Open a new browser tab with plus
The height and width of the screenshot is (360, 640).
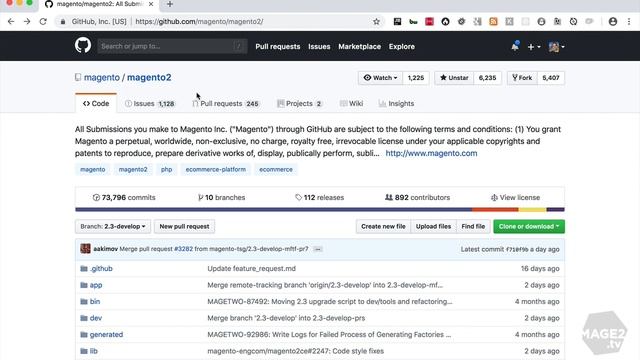[170, 4]
